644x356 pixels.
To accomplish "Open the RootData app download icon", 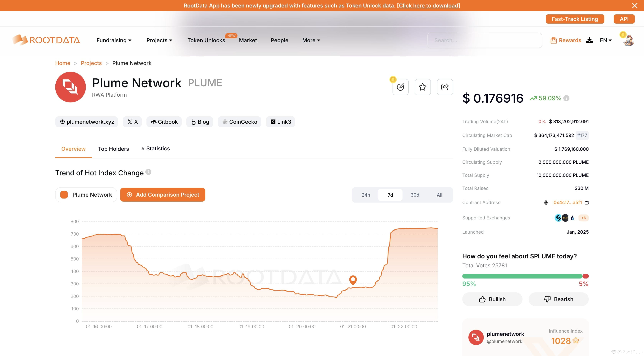I will 590,40.
